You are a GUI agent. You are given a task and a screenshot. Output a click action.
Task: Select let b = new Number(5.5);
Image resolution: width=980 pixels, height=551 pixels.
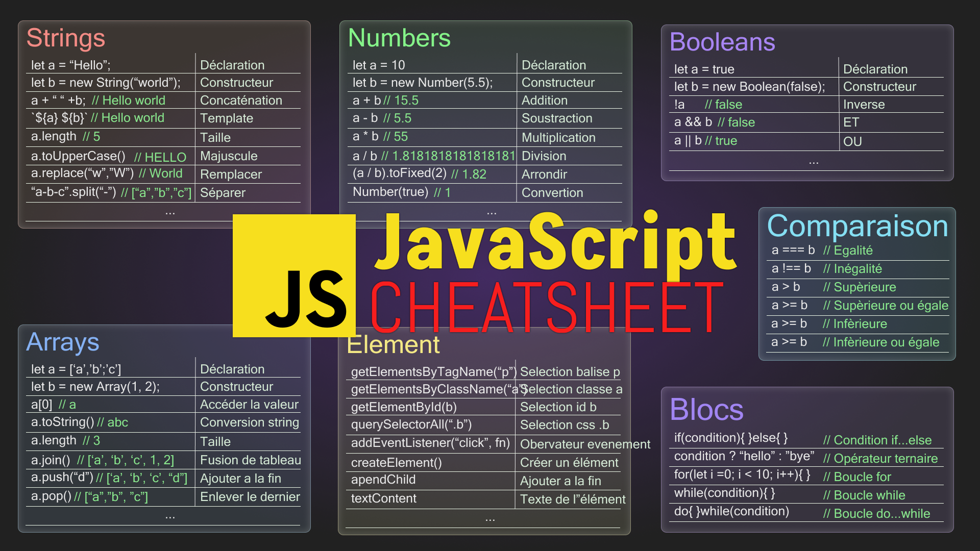[423, 83]
